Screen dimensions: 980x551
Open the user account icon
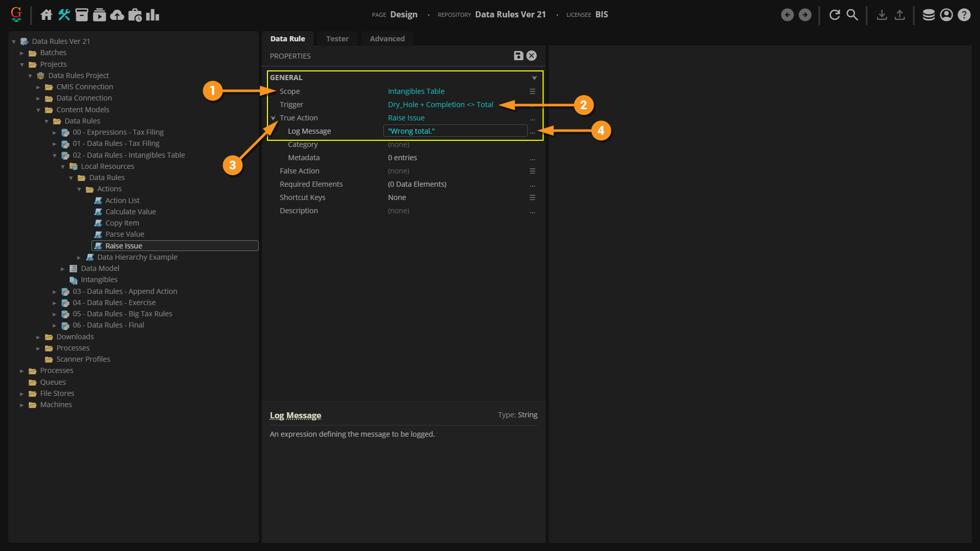[946, 15]
